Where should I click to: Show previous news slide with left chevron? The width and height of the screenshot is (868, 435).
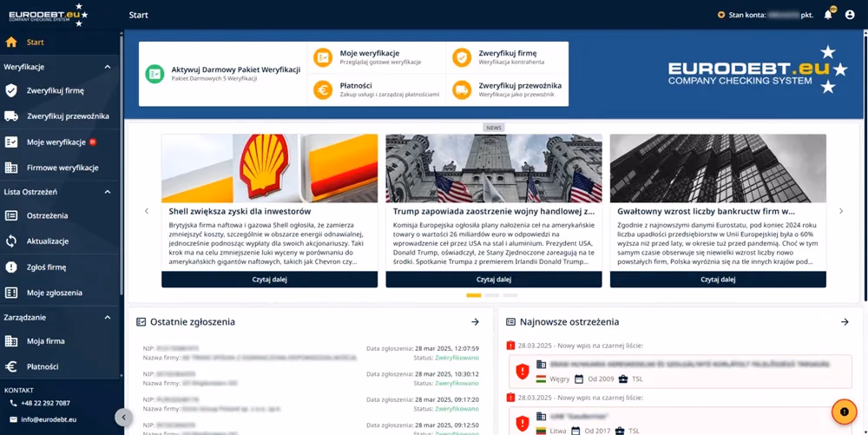click(x=147, y=211)
